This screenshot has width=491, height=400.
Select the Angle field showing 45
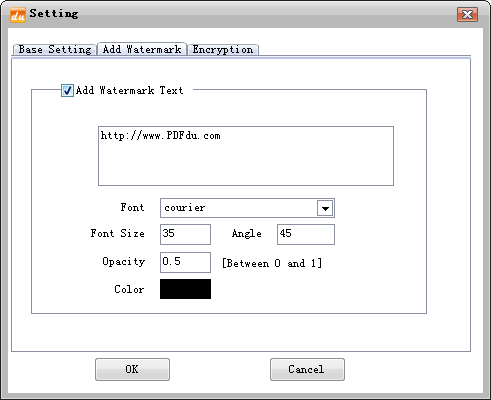pyautogui.click(x=306, y=234)
